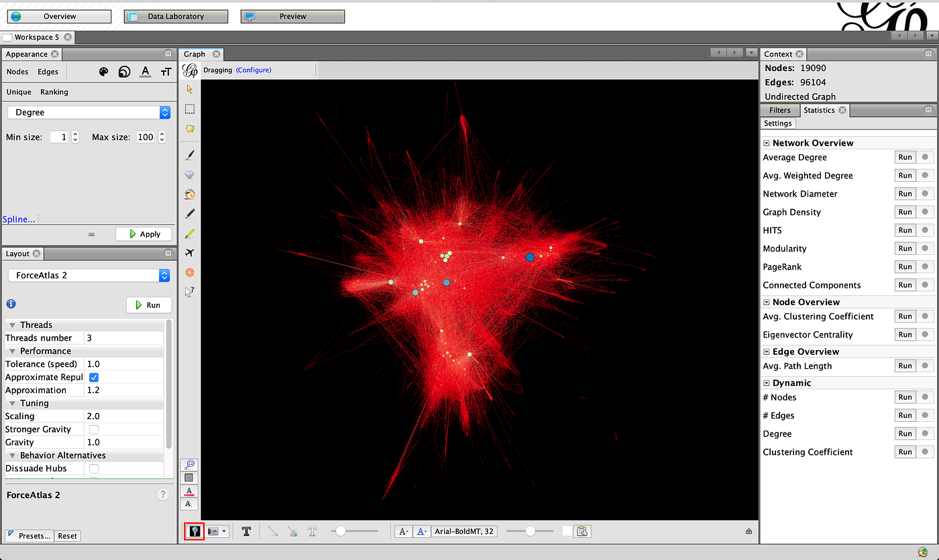The image size is (939, 560).
Task: Toggle edge labels outlined T icon
Action: [x=312, y=531]
